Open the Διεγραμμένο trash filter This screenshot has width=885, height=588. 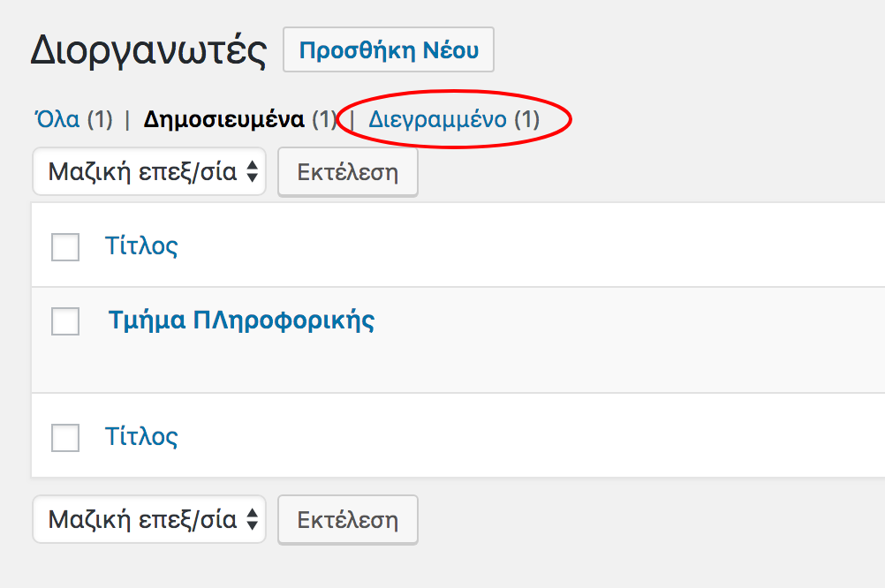click(x=437, y=119)
